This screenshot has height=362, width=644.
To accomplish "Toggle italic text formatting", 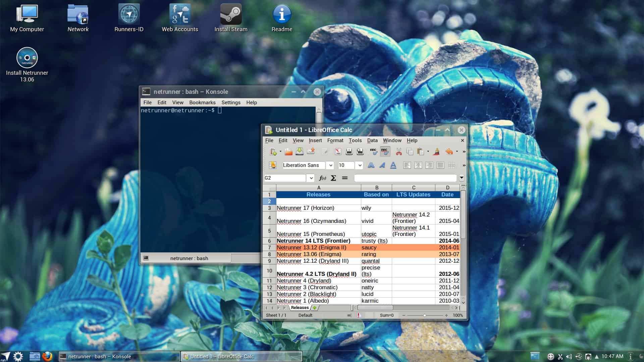I will pos(382,165).
